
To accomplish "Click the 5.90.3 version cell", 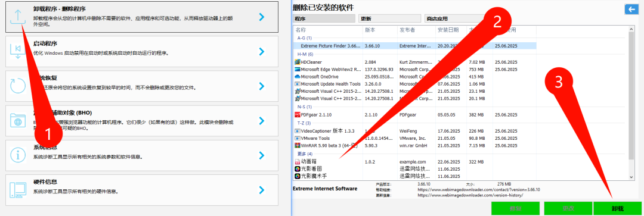I will 371,146.
